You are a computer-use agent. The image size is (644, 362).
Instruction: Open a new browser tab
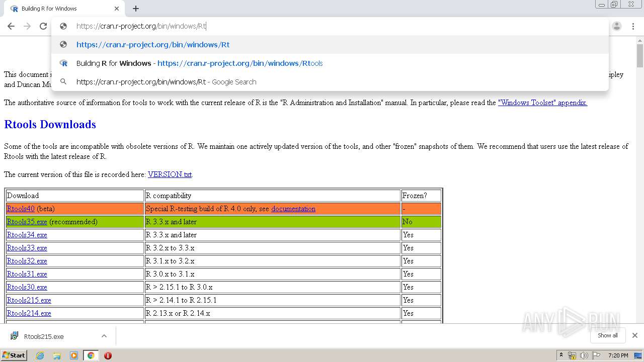click(x=136, y=9)
